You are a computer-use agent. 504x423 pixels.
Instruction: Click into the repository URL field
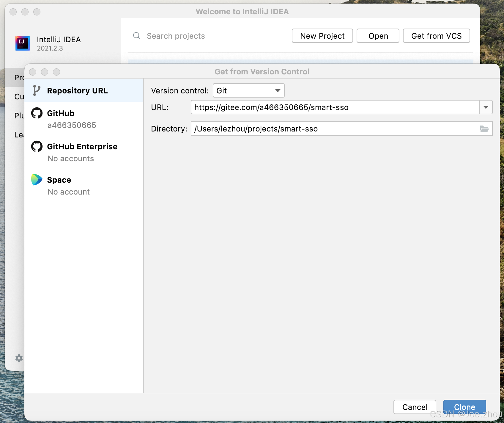[335, 107]
